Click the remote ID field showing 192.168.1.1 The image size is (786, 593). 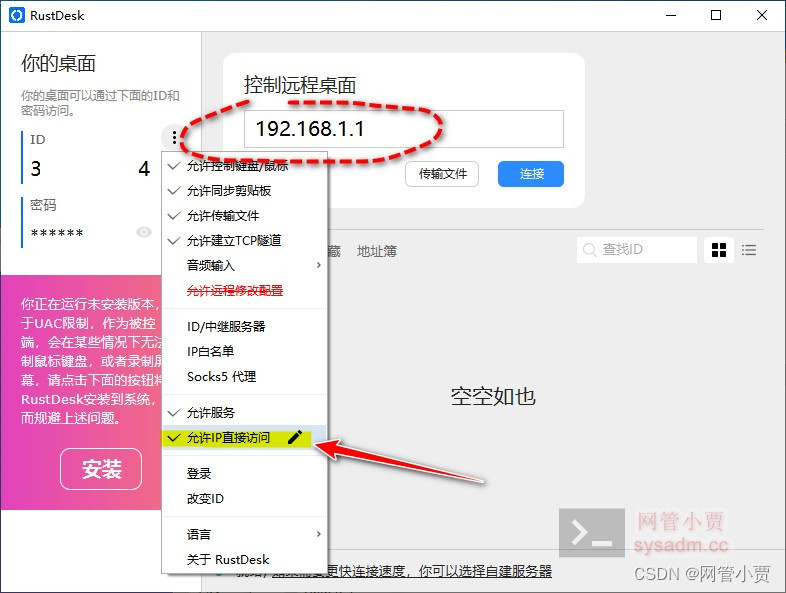[x=404, y=129]
